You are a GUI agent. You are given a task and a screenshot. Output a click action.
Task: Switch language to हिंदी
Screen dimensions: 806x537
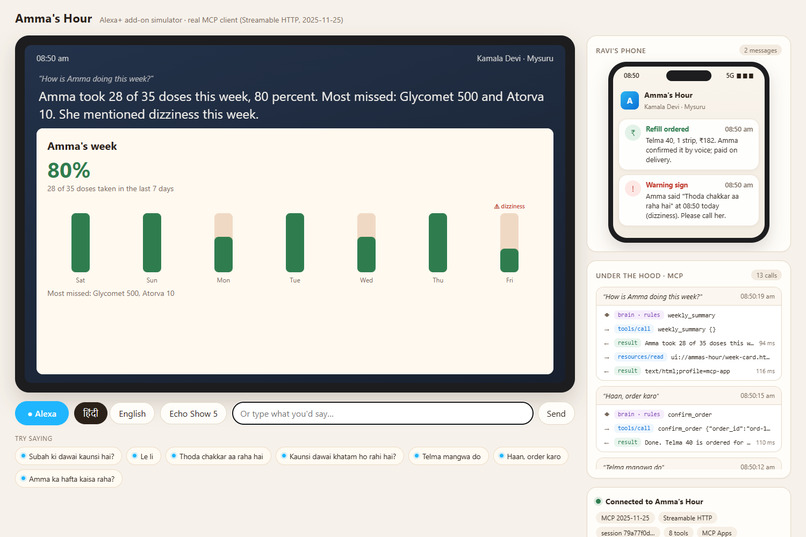90,413
